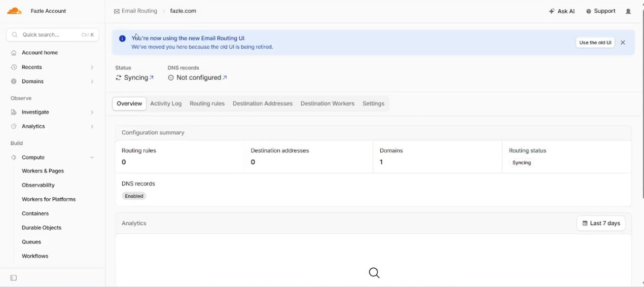
Task: Switch to the Settings tab
Action: coord(373,103)
